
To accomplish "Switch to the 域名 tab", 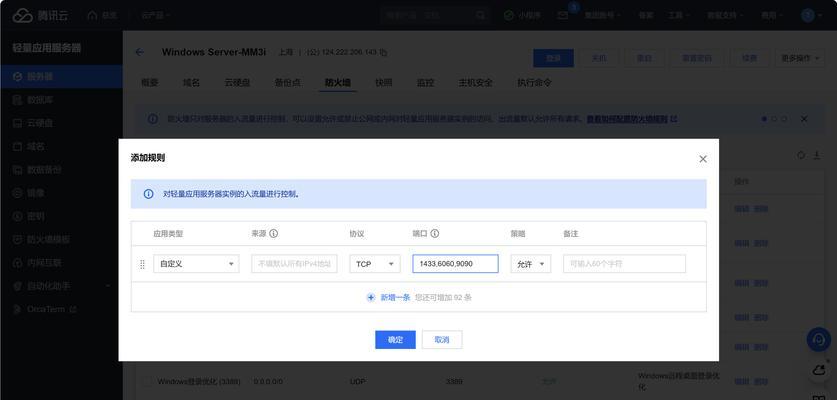I will tap(191, 83).
